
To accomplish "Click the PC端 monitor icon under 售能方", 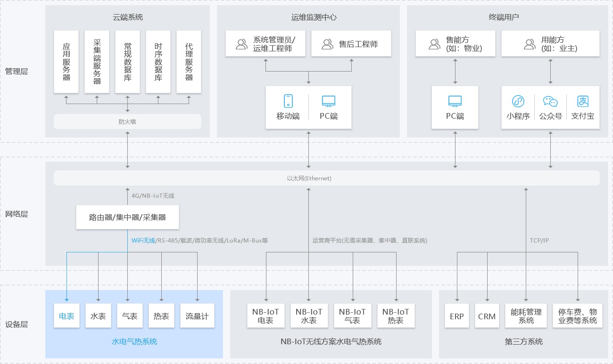I will click(455, 101).
